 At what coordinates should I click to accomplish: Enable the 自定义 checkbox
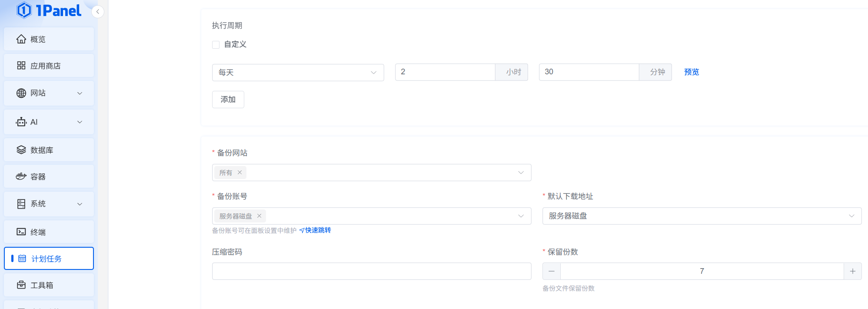coord(216,45)
